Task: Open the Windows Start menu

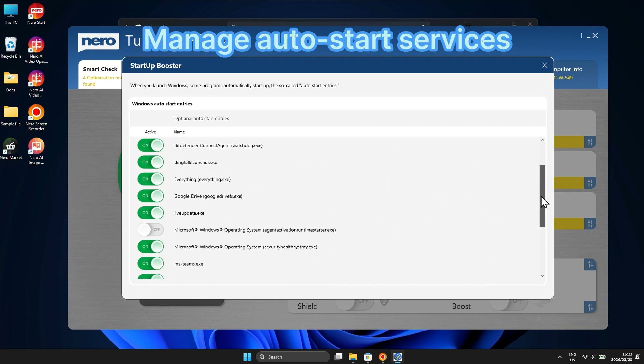Action: [x=247, y=357]
